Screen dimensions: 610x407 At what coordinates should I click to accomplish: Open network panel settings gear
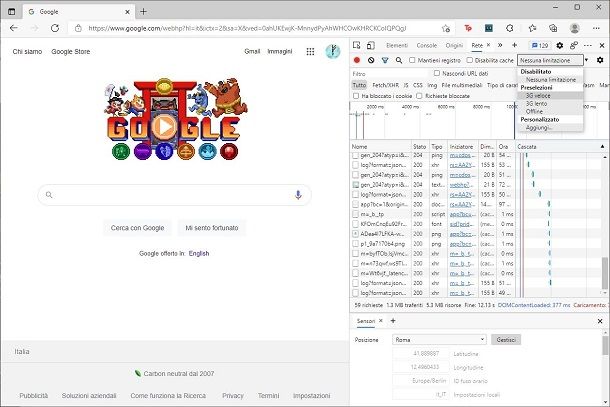[x=600, y=60]
